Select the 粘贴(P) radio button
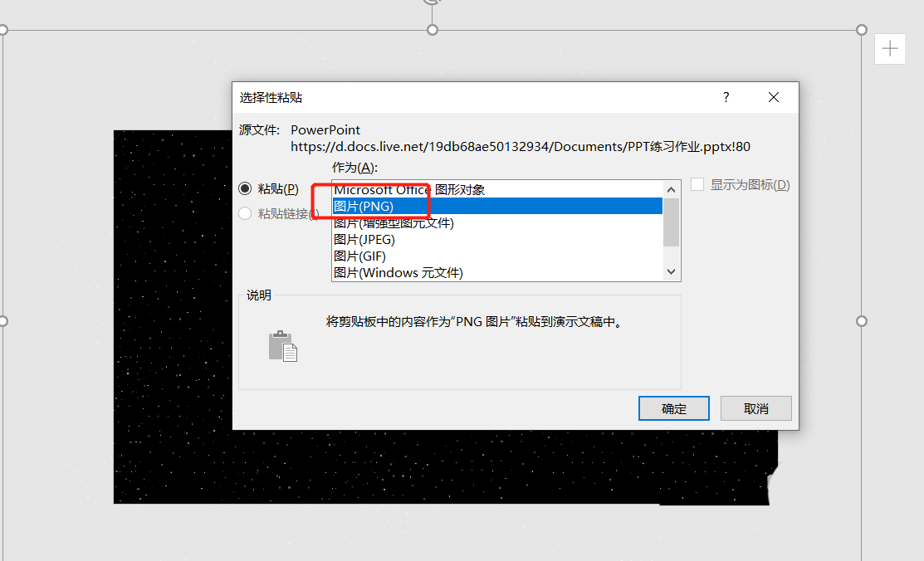The height and width of the screenshot is (561, 924). tap(245, 188)
